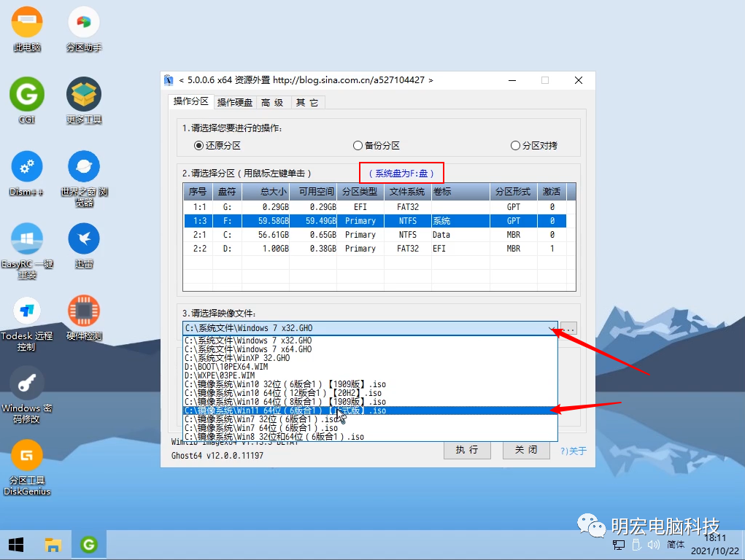Screen dimensions: 745x560
Task: Choose Win10 32位 1909版 iso entry
Action: 370,384
